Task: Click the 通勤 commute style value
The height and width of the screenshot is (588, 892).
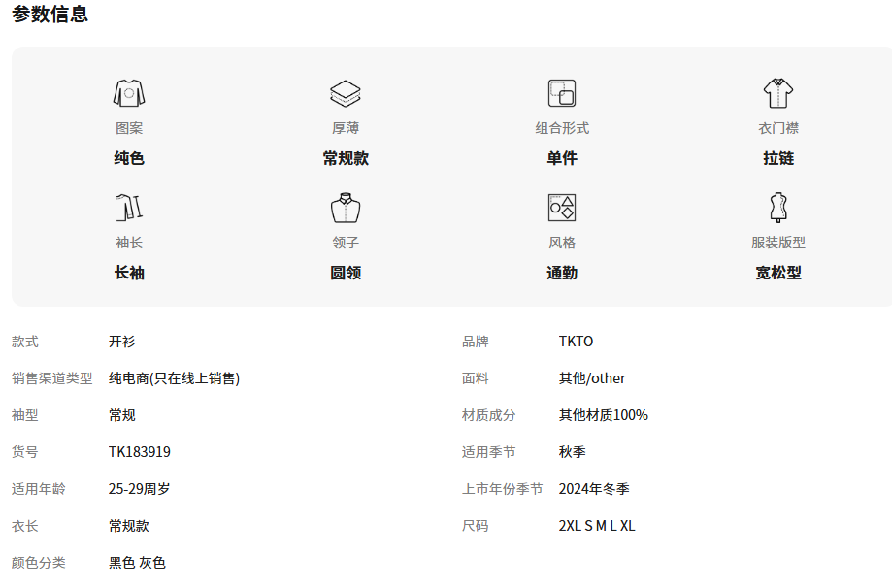Action: coord(562,273)
